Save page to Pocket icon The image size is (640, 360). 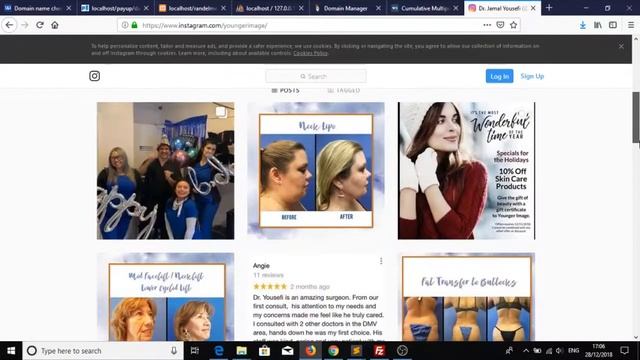coord(500,25)
